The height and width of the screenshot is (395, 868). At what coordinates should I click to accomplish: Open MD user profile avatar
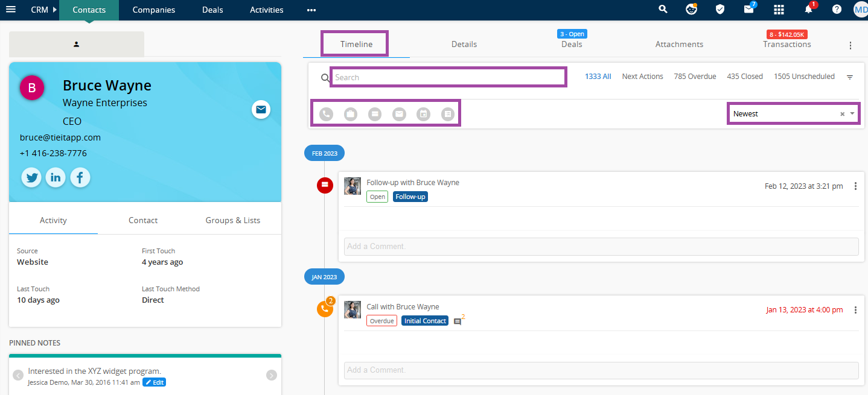click(x=861, y=10)
